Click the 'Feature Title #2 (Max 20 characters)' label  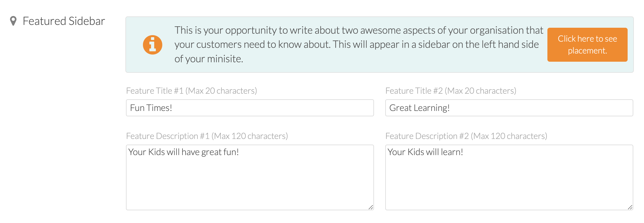click(x=451, y=91)
